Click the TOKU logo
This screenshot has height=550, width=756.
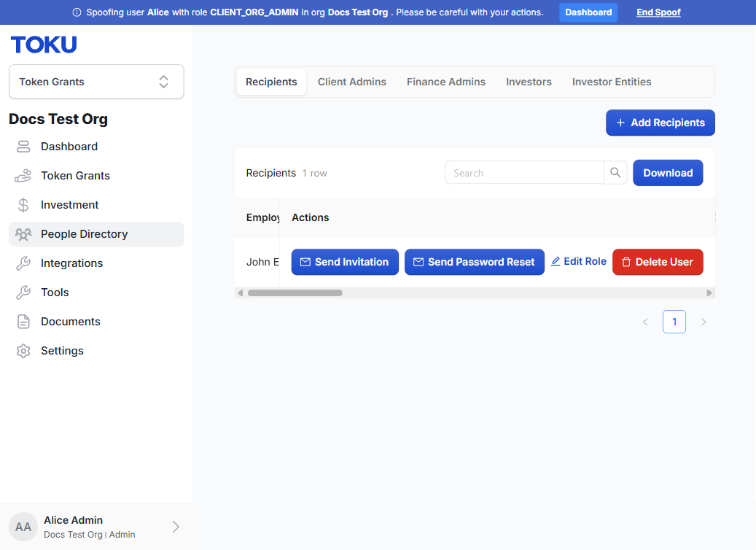pyautogui.click(x=44, y=44)
